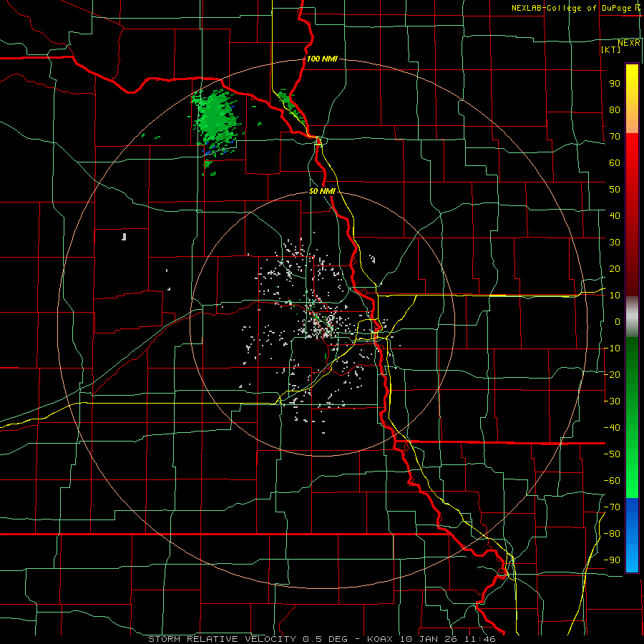Viewport: 644px width, 644px height.
Task: Click the KT units label above the color scale
Action: click(x=611, y=49)
